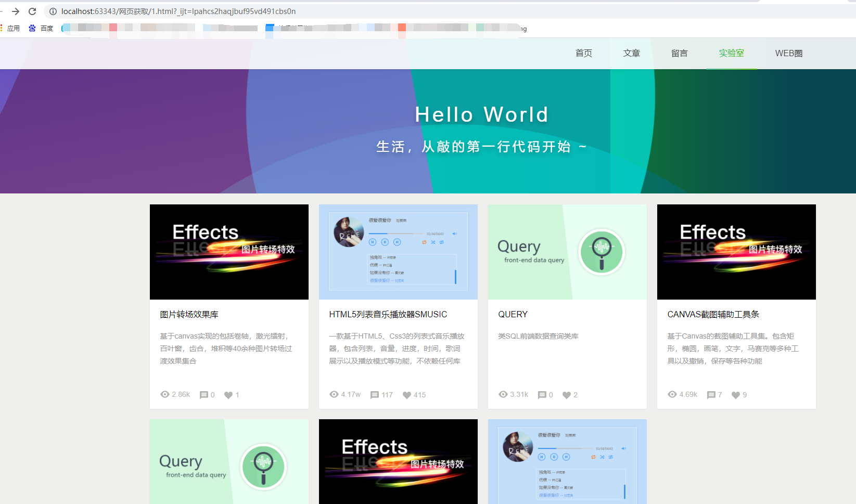Click the browser refresh icon

(x=32, y=11)
